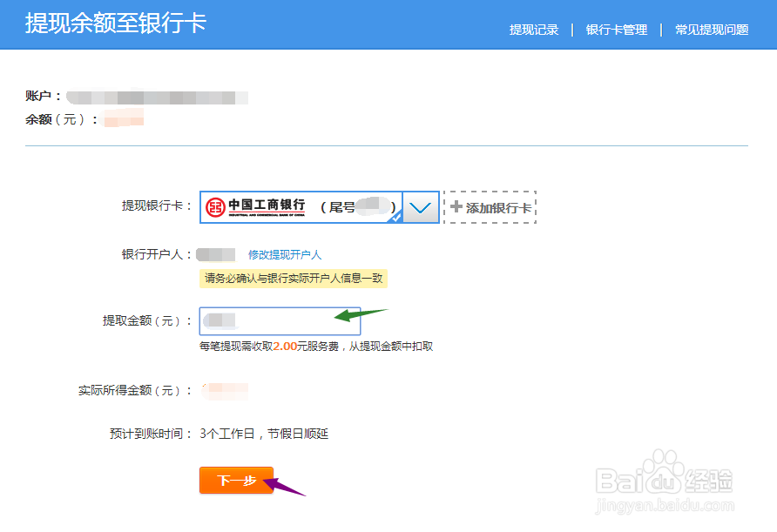This screenshot has height=532, width=777.
Task: Go to 银行卡管理 from header navigation
Action: [618, 28]
